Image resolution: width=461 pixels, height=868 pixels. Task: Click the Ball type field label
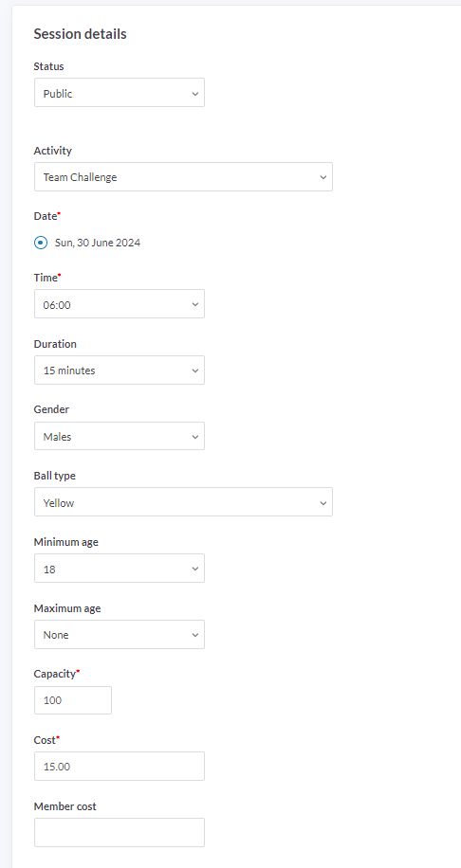tap(54, 476)
